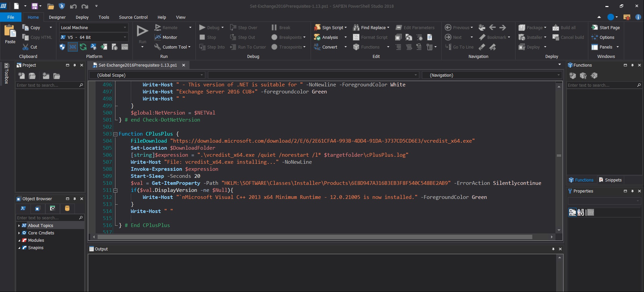
Task: Click the save icon in title bar
Action: tap(35, 6)
